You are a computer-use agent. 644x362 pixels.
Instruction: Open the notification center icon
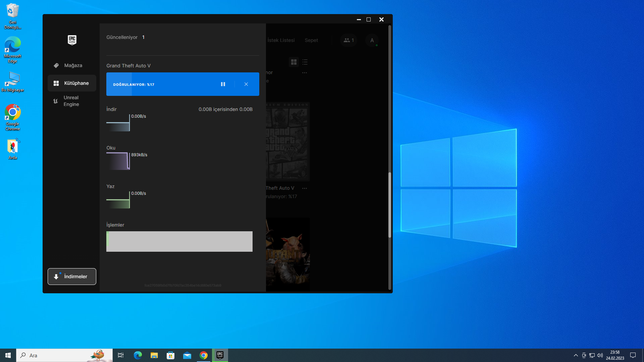pyautogui.click(x=633, y=355)
